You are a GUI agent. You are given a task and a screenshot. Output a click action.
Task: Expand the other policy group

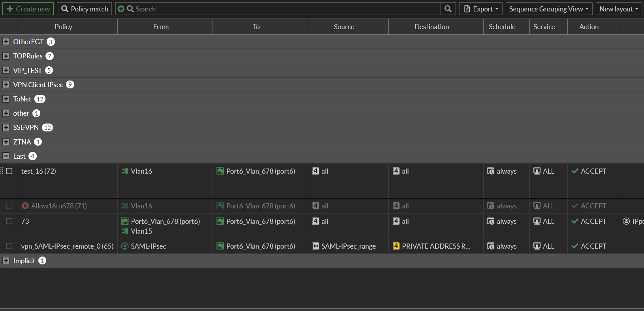coord(6,113)
